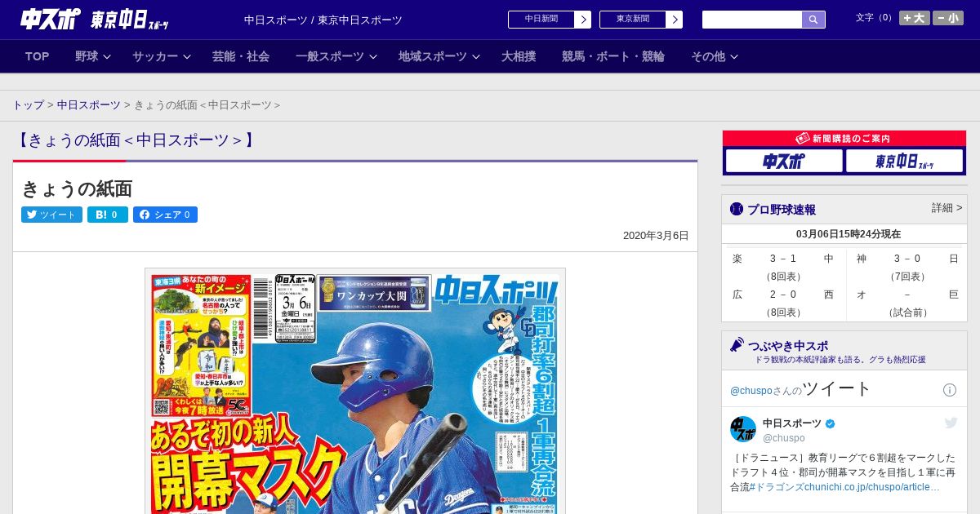This screenshot has height=514, width=980.
Task: Focus the site search input field
Action: click(752, 20)
